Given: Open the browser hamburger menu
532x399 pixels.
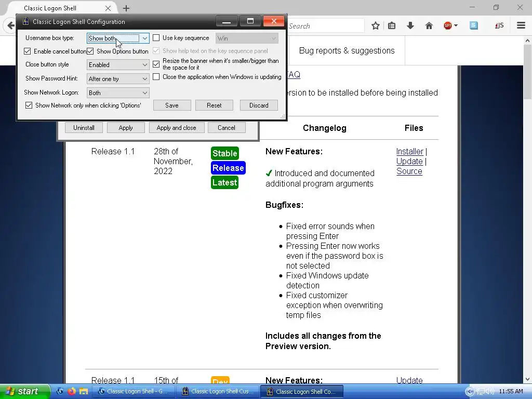Looking at the screenshot, I should (521, 25).
